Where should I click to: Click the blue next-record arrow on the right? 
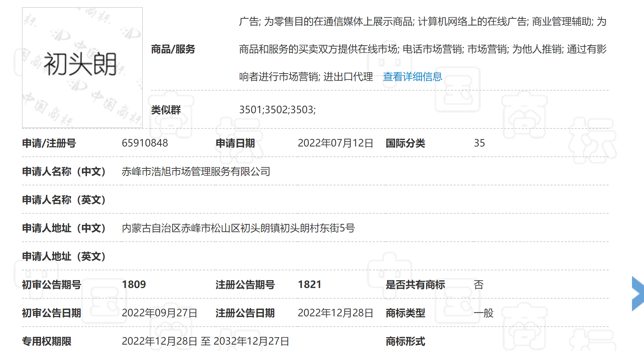638,294
